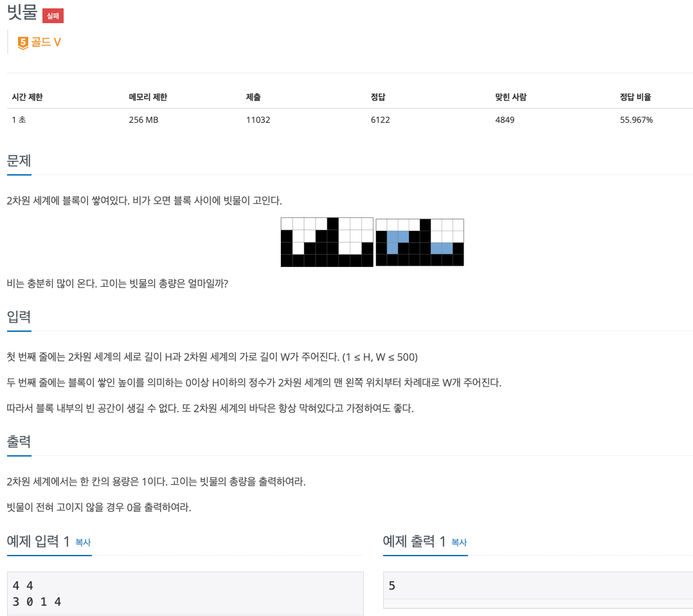Copy example output 1 via 복사 link
This screenshot has height=616, width=693.
[459, 542]
